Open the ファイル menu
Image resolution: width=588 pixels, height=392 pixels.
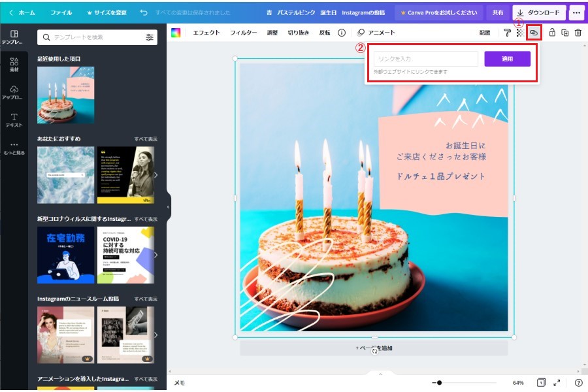tap(61, 12)
